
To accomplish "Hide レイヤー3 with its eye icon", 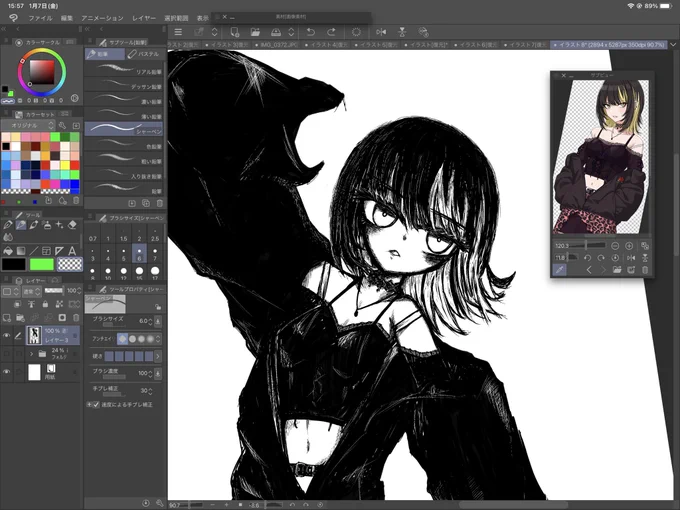I will 7,336.
